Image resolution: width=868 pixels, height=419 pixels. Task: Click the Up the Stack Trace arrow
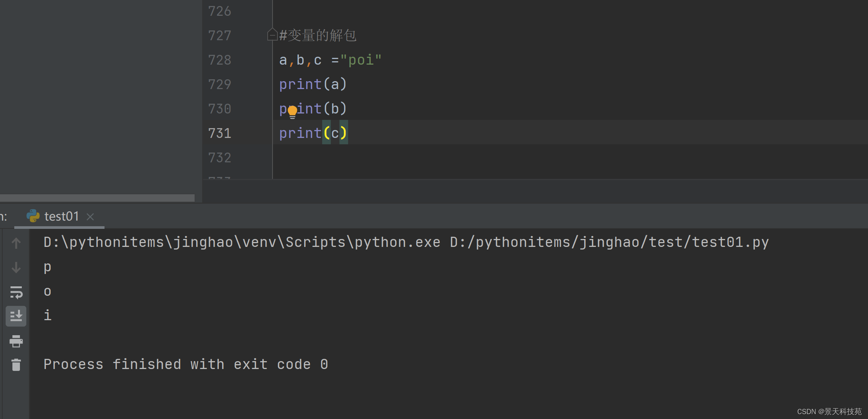(x=16, y=243)
